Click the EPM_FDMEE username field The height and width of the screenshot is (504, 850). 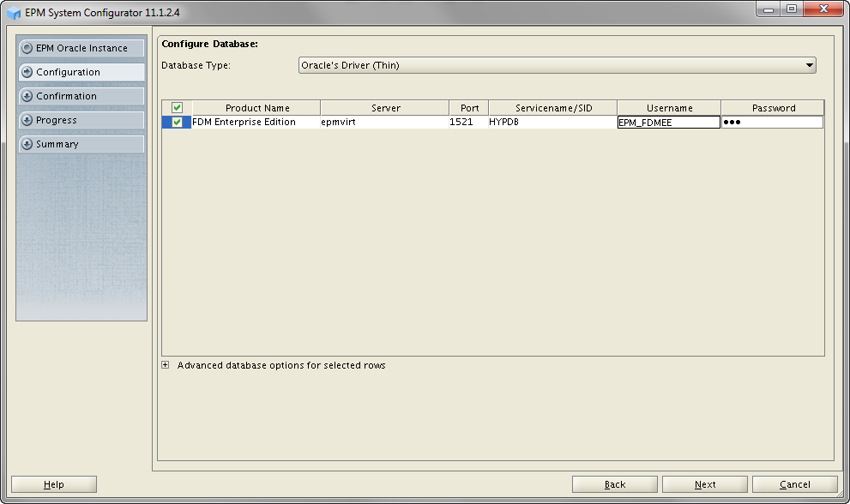coord(669,123)
